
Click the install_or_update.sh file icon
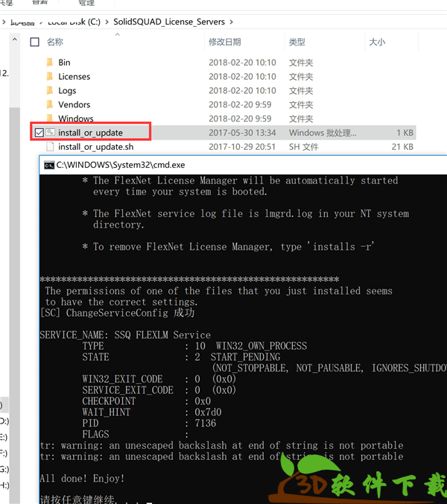pos(50,147)
